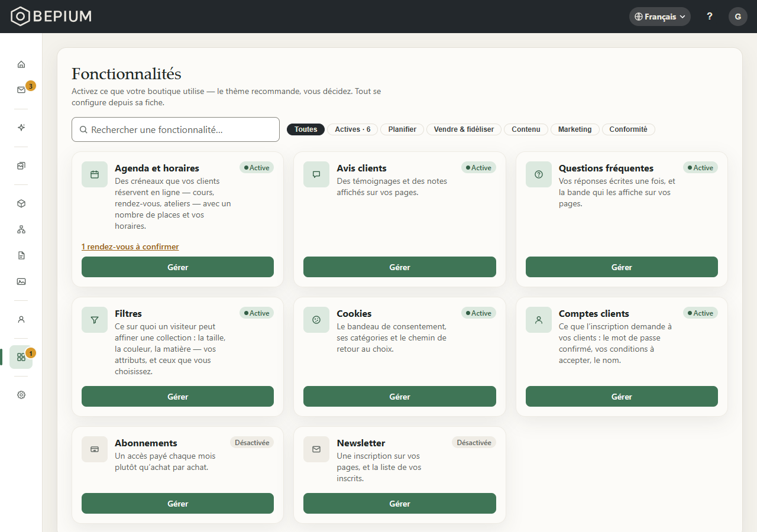This screenshot has height=532, width=757.
Task: Open the settings gear icon in the sidebar
Action: tap(21, 395)
